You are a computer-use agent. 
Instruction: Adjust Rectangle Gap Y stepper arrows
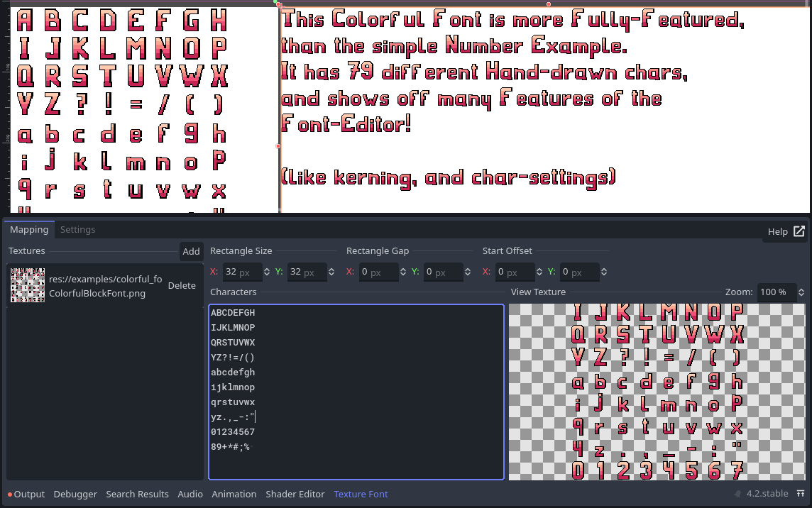468,272
